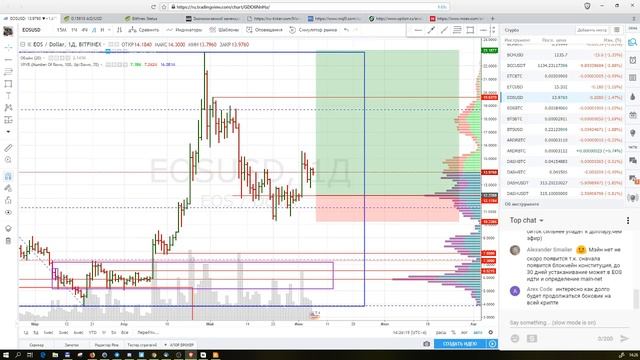Pick rectangle favorite tool in floating toolbar

click(470, 30)
